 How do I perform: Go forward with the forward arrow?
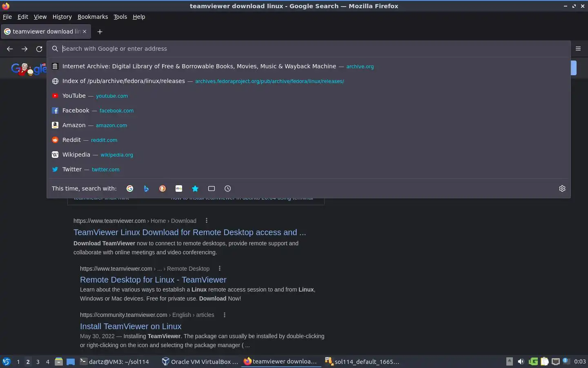click(24, 49)
